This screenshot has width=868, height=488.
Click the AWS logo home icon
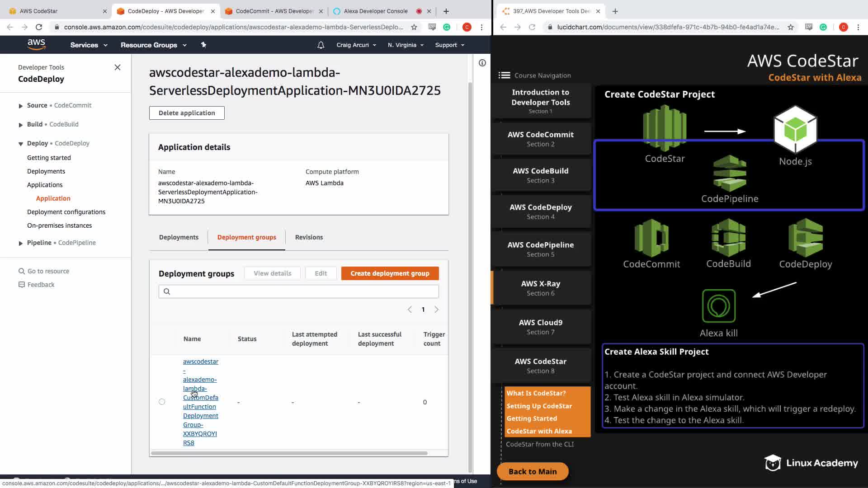[36, 44]
